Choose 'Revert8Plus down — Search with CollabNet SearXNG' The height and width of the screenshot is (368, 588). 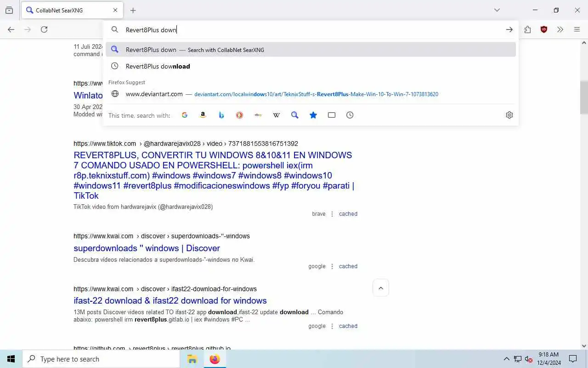(x=311, y=50)
